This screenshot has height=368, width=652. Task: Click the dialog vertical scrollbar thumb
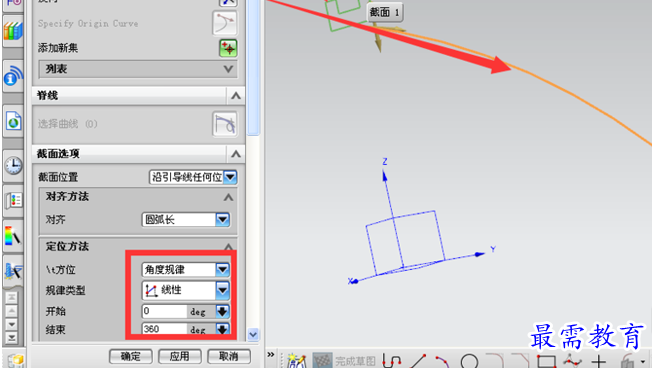253,67
